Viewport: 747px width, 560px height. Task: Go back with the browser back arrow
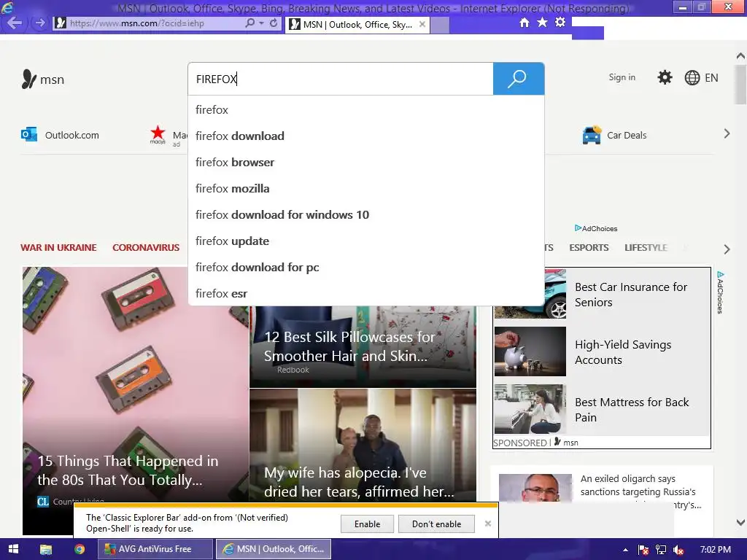[x=15, y=23]
